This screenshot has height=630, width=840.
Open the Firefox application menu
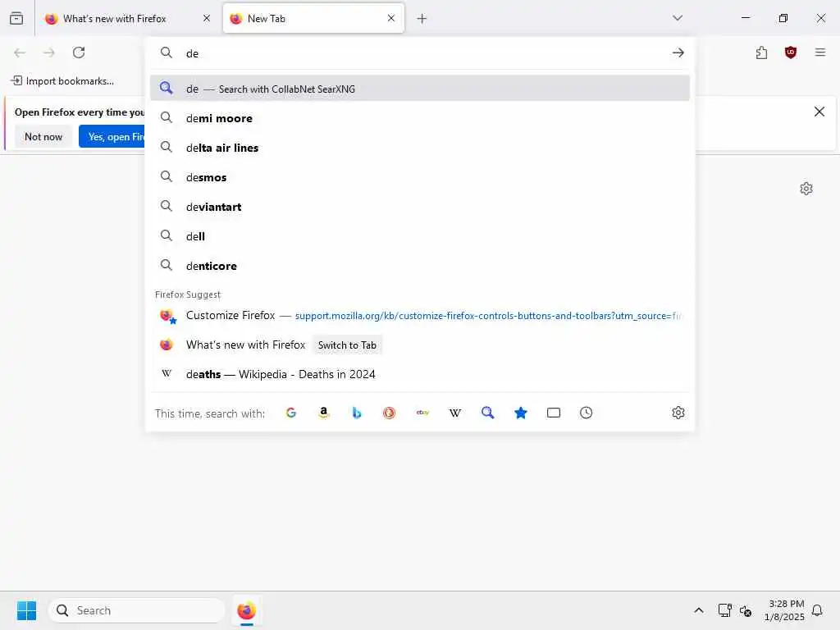click(x=820, y=52)
